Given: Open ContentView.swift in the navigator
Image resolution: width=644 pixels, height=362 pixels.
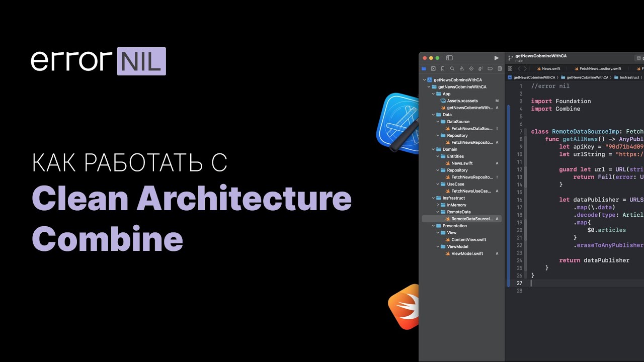Looking at the screenshot, I should coord(468,240).
